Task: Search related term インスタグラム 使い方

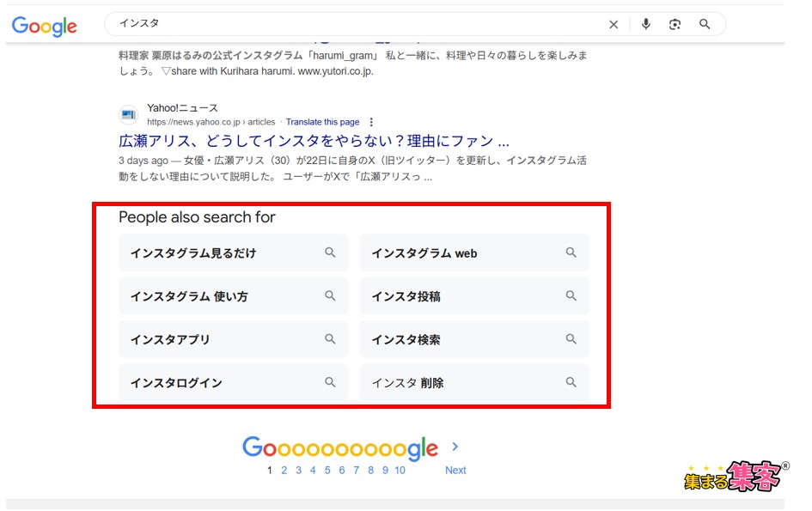Action: pyautogui.click(x=233, y=295)
